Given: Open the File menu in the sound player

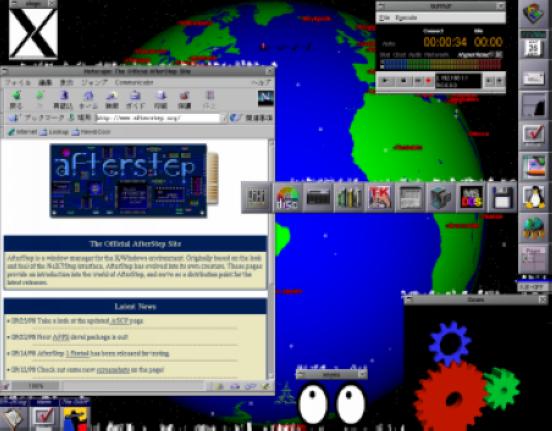Looking at the screenshot, I should [x=384, y=18].
